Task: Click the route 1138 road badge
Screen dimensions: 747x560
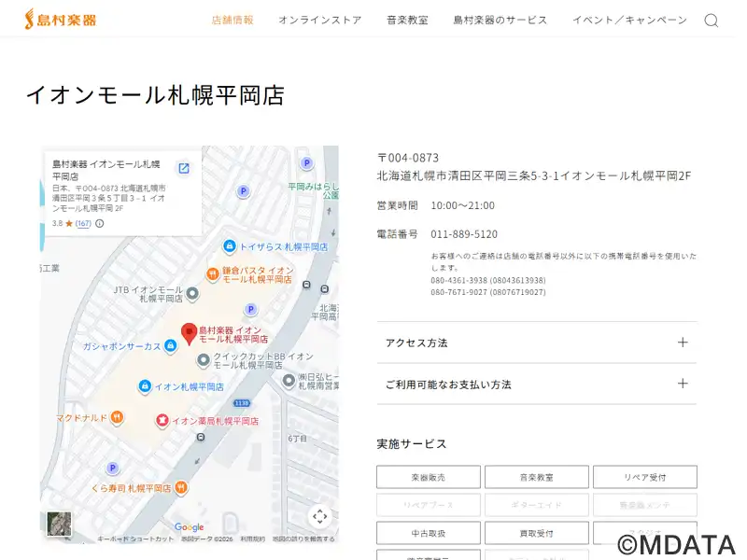Action: pos(242,403)
